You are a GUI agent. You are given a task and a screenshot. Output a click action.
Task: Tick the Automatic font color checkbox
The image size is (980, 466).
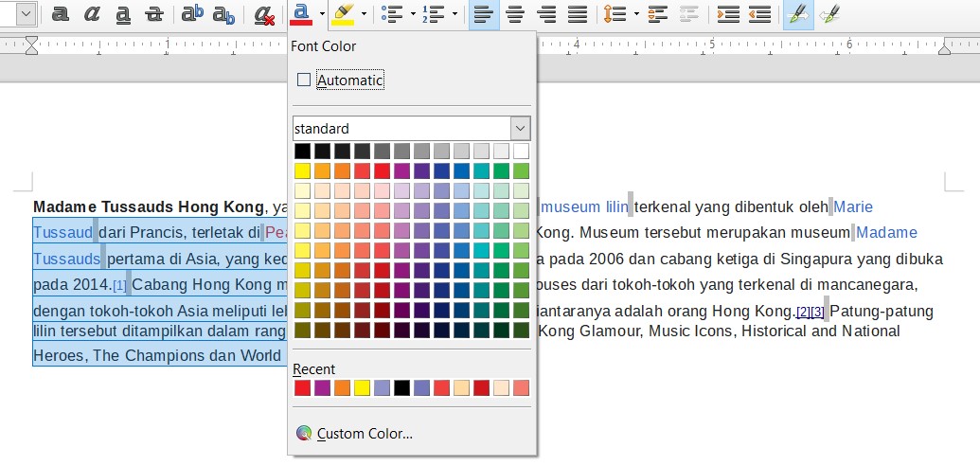[304, 81]
